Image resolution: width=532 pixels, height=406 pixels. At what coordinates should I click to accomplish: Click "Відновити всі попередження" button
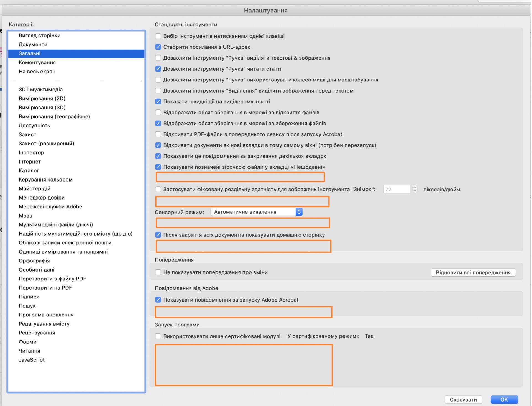tap(473, 272)
